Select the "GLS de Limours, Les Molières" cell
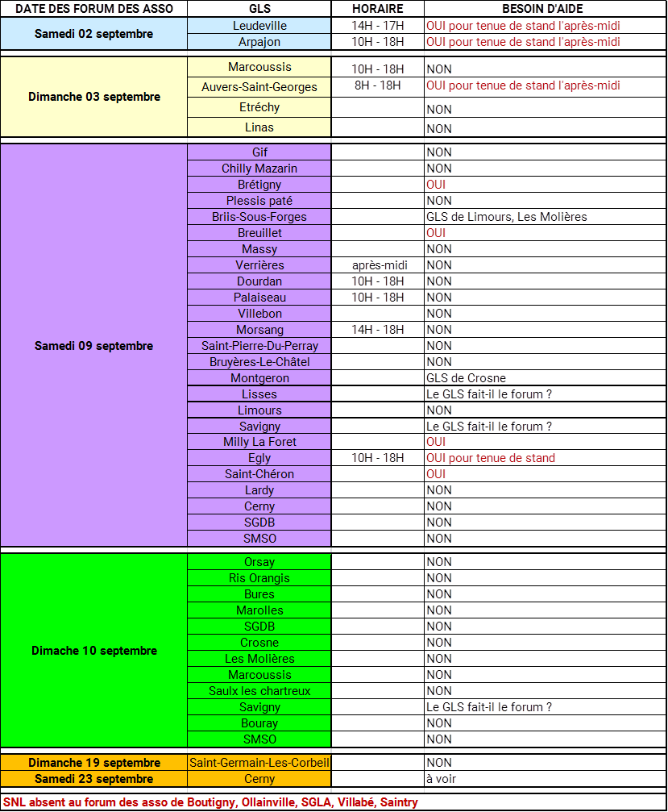Viewport: 668px width, 812px height. point(508,217)
